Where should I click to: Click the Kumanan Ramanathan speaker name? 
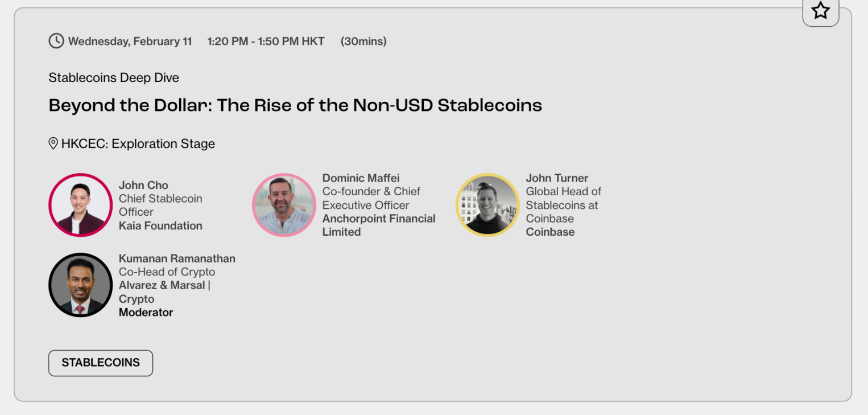(x=177, y=258)
